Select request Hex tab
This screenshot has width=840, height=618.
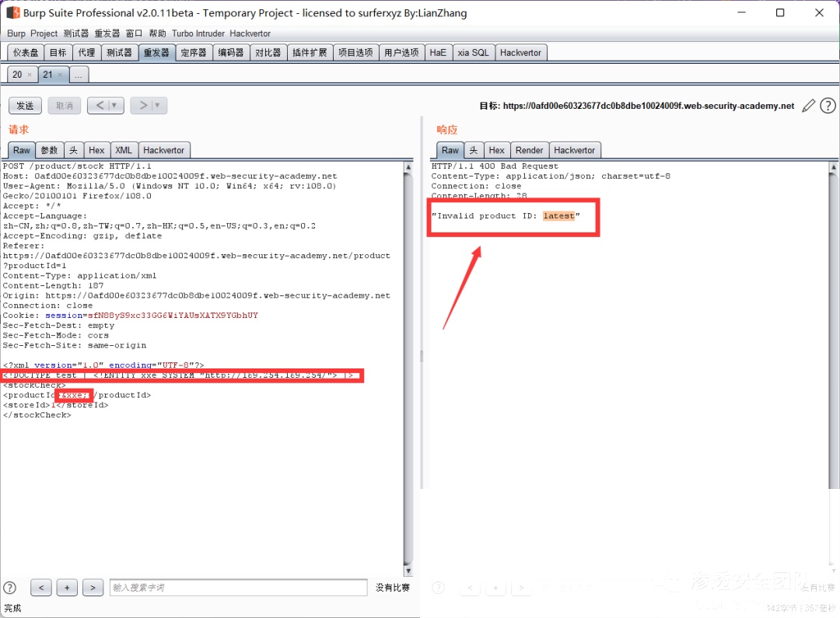(x=96, y=150)
